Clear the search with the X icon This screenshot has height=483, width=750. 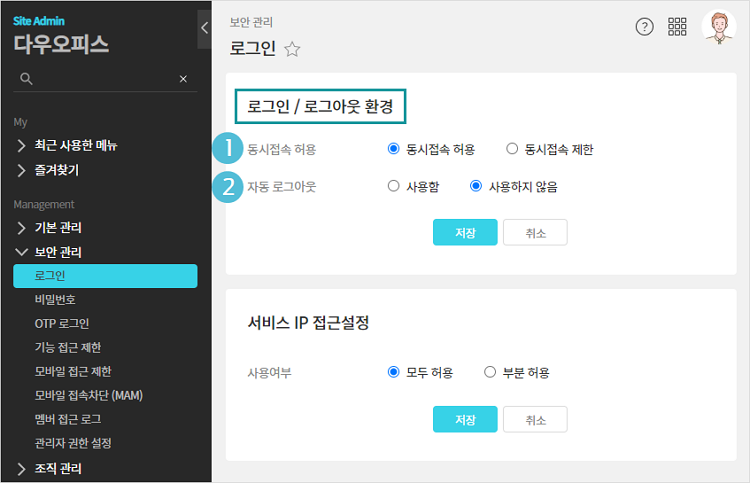coord(183,78)
